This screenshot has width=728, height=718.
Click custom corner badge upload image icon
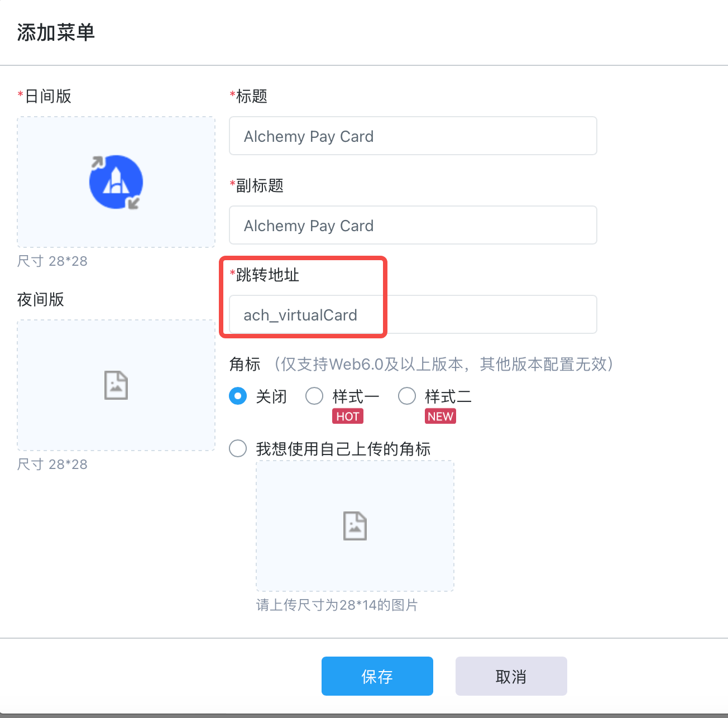[355, 526]
